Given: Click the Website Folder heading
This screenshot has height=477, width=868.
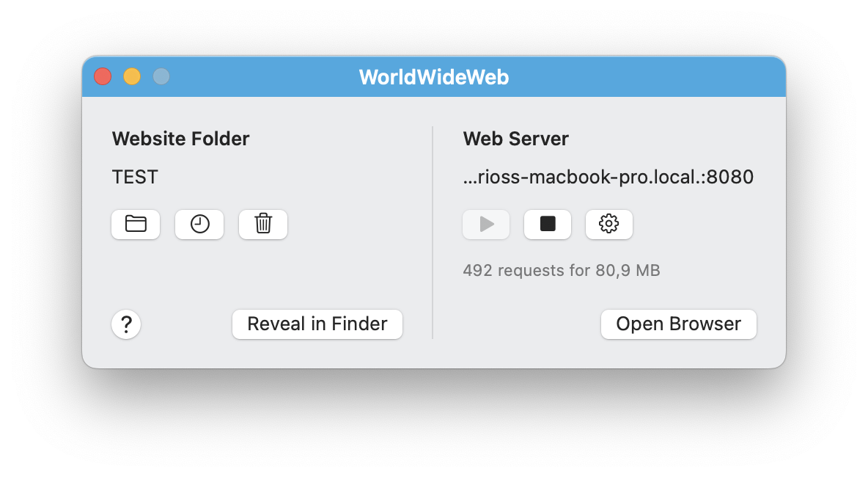Looking at the screenshot, I should tap(180, 139).
